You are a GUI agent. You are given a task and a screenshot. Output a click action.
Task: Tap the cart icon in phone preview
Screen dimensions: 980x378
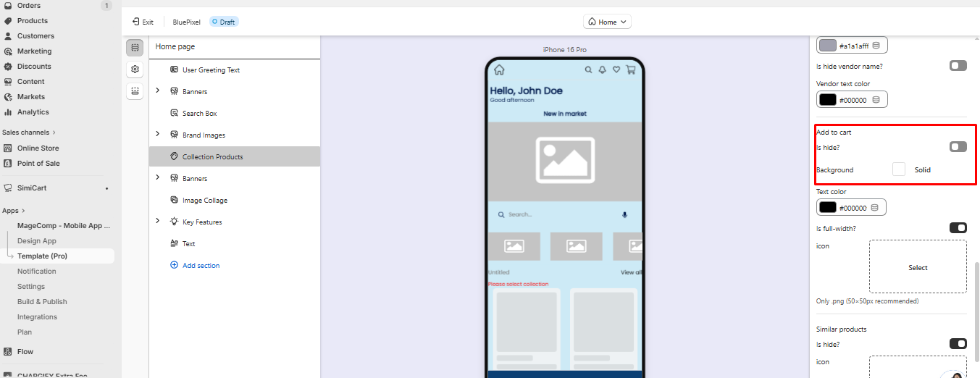[631, 70]
